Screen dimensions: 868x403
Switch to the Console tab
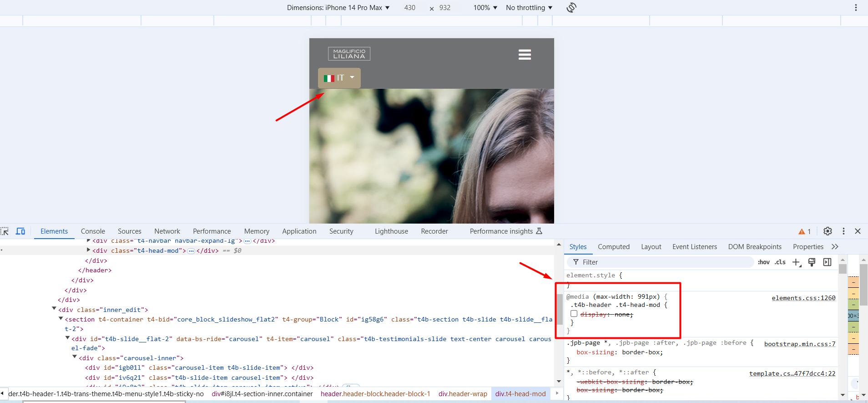[93, 231]
